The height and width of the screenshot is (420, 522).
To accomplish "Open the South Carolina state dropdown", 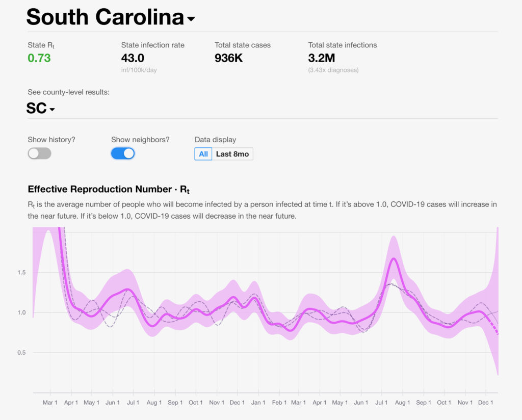I will tap(105, 17).
